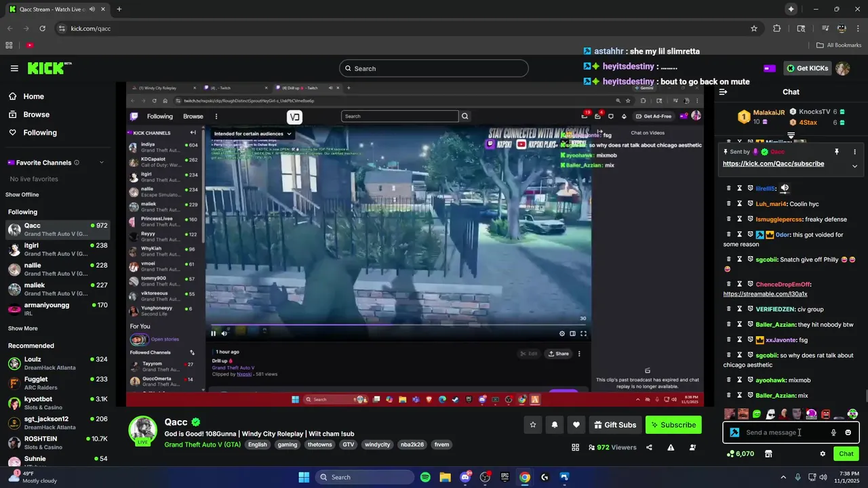Open nallie channel in Following list
Viewport: 868px width, 488px height.
(56, 269)
